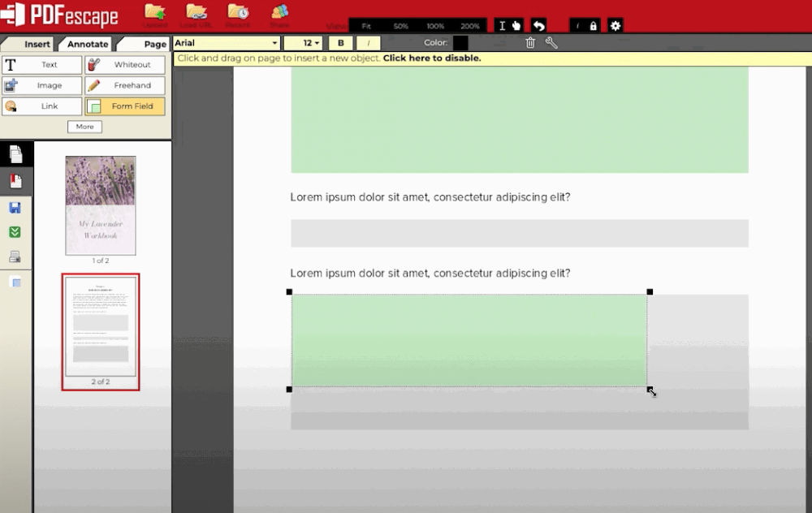812x513 pixels.
Task: Select the Whiteout tool
Action: click(x=124, y=65)
